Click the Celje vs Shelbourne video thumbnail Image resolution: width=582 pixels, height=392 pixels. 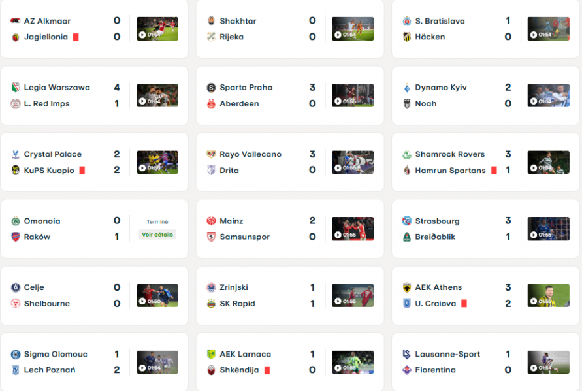[x=157, y=295]
